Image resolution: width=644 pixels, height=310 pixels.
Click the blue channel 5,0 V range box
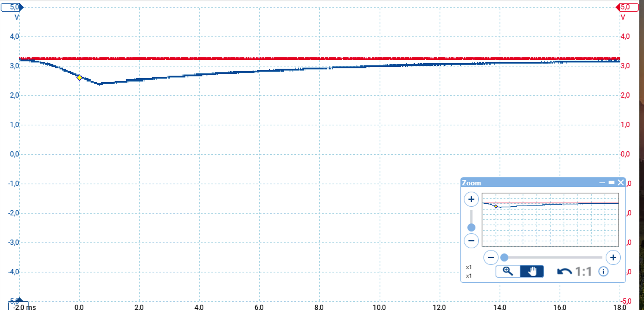(x=12, y=7)
